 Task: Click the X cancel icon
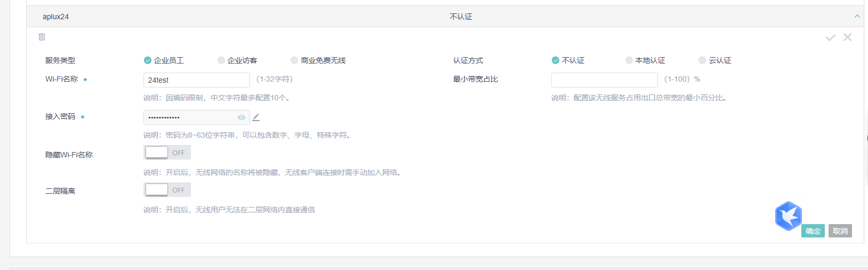[847, 37]
